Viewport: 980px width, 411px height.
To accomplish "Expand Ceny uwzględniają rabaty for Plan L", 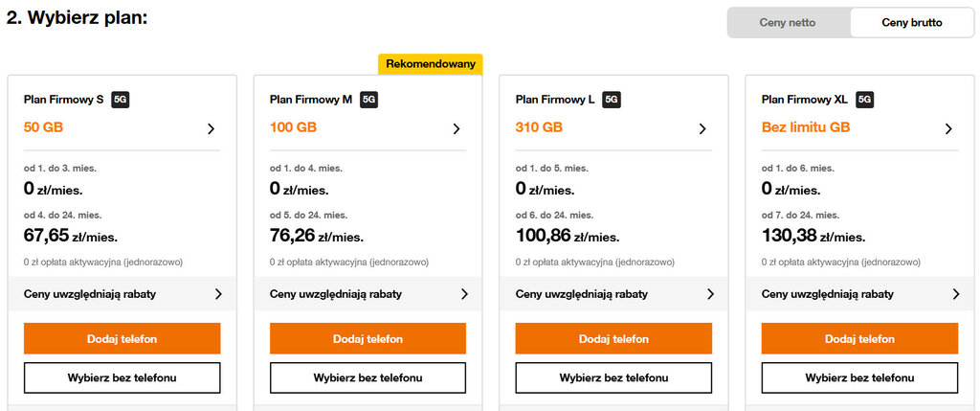I will click(613, 294).
